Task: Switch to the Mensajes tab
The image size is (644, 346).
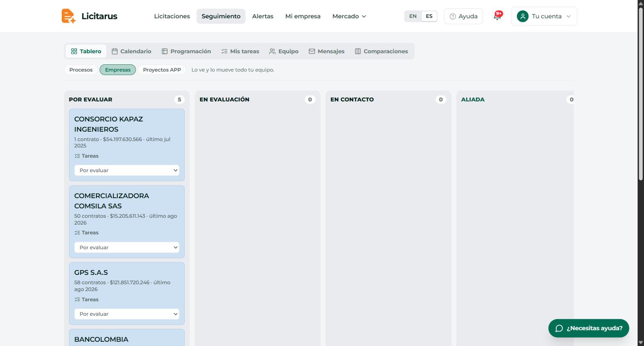Action: coord(327,51)
